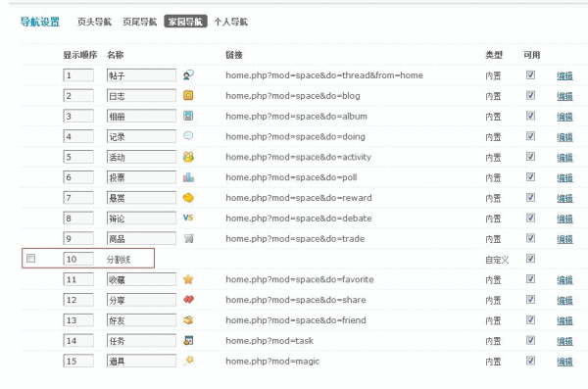Click the name field containing 日志
588x389 pixels.
pyautogui.click(x=141, y=96)
